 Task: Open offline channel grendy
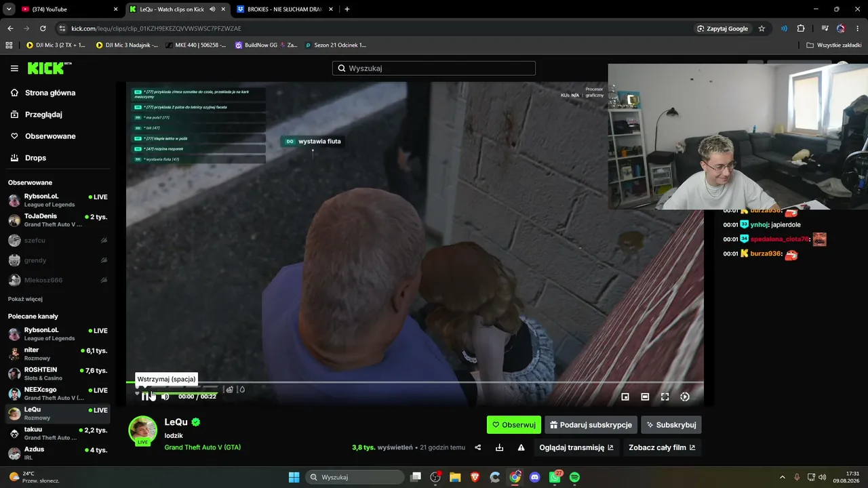click(58, 260)
